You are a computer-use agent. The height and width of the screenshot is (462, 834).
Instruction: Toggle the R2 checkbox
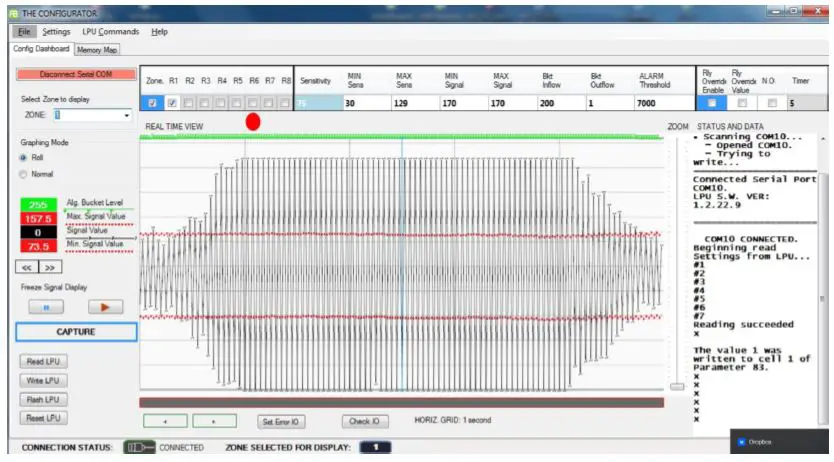(x=188, y=103)
